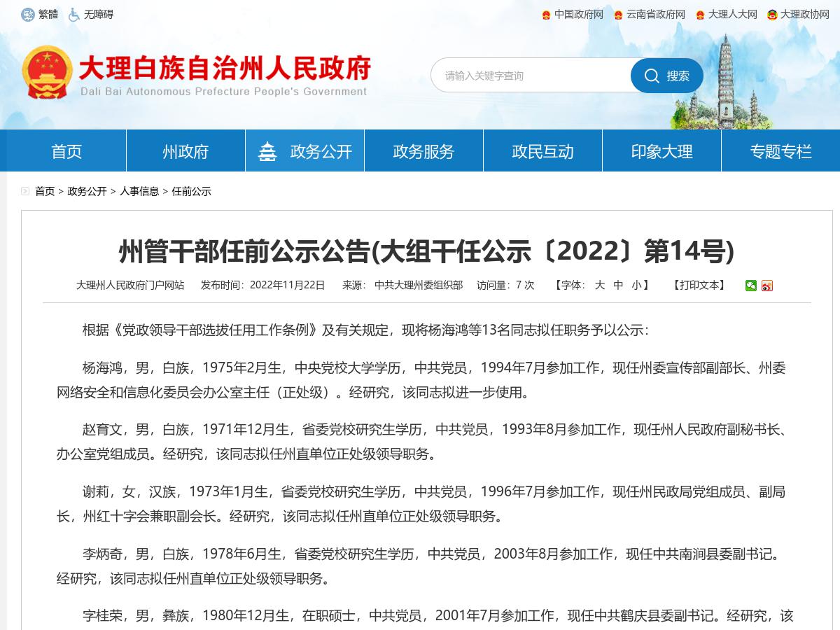Screen dimensions: 840x630
Task: Open 人事信息 from the breadcrumb trail
Action: coord(139,190)
